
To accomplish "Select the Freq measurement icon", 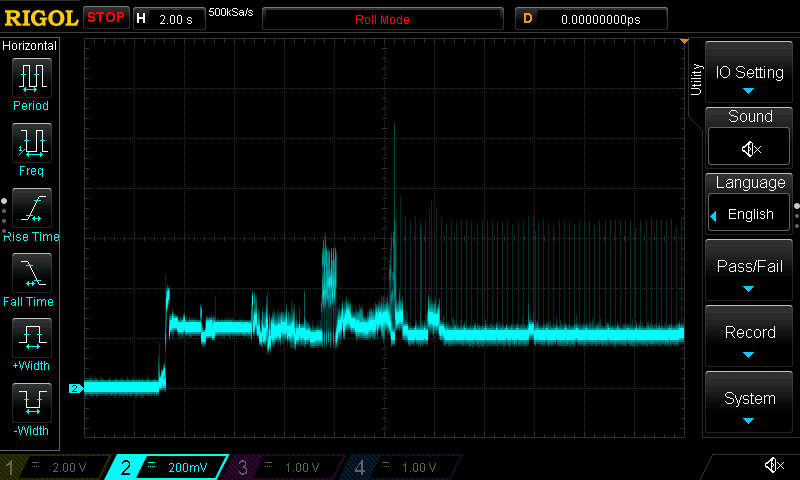I will click(x=31, y=143).
